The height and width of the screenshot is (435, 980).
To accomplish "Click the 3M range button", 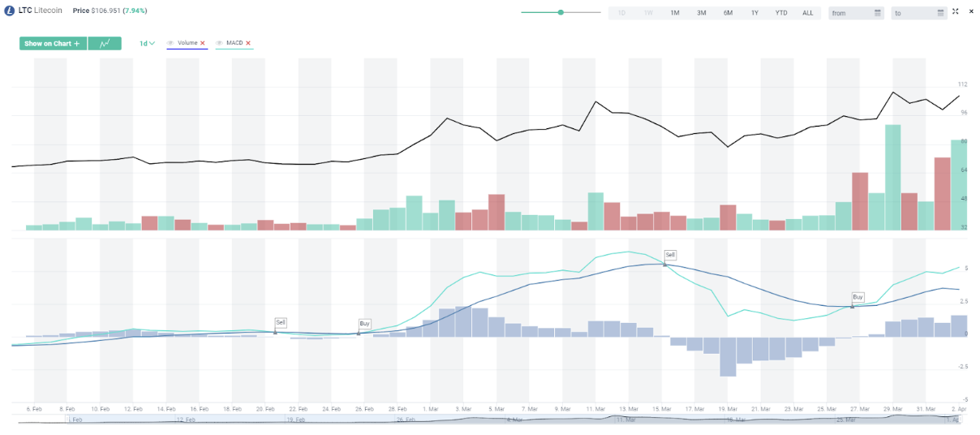I will [x=701, y=13].
